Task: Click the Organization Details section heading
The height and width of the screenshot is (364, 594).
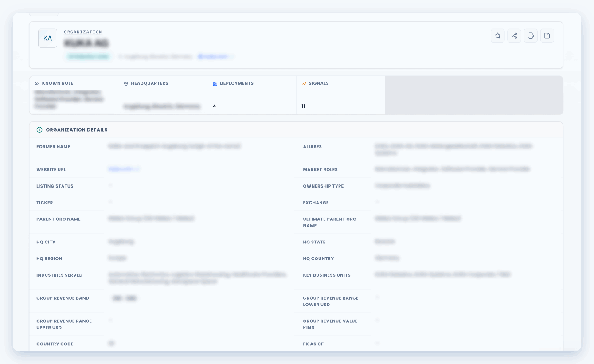Action: [x=77, y=130]
